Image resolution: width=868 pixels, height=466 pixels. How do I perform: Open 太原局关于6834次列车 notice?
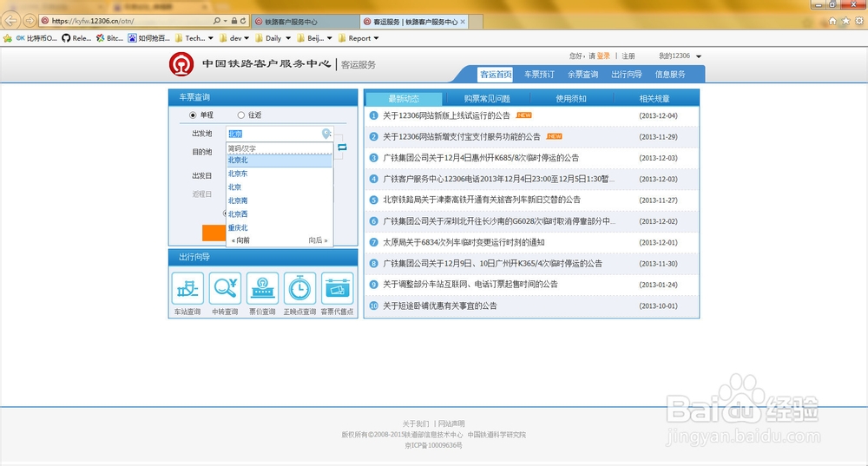(464, 242)
